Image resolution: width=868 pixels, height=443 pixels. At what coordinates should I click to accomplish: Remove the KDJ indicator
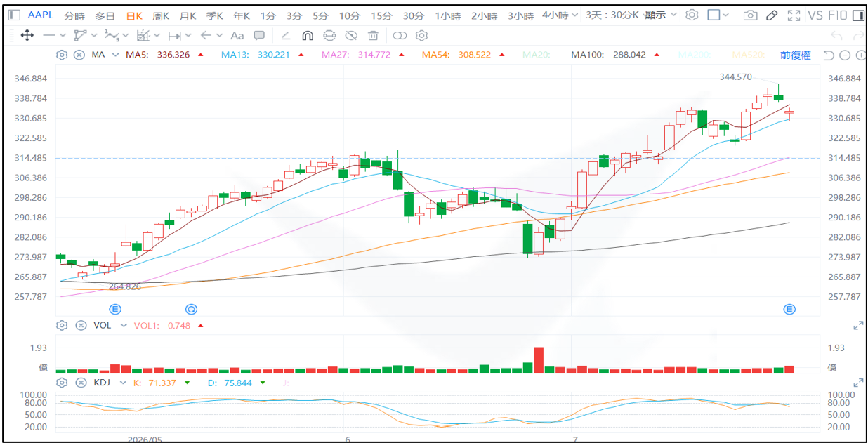click(81, 383)
